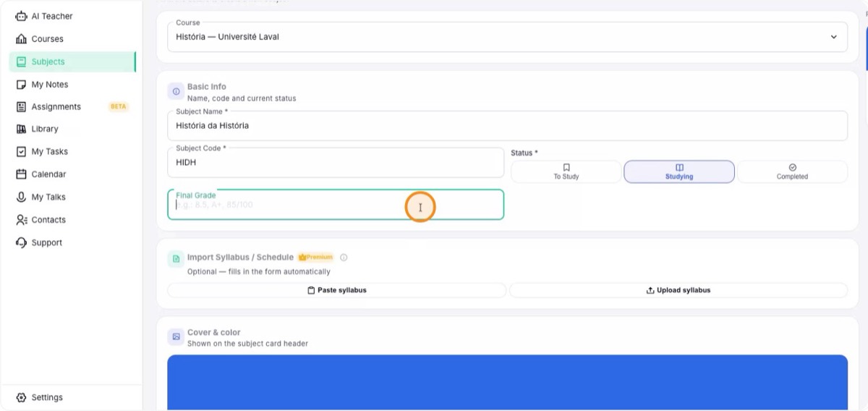This screenshot has width=868, height=411.
Task: Click the blue cover color preview
Action: [x=507, y=383]
